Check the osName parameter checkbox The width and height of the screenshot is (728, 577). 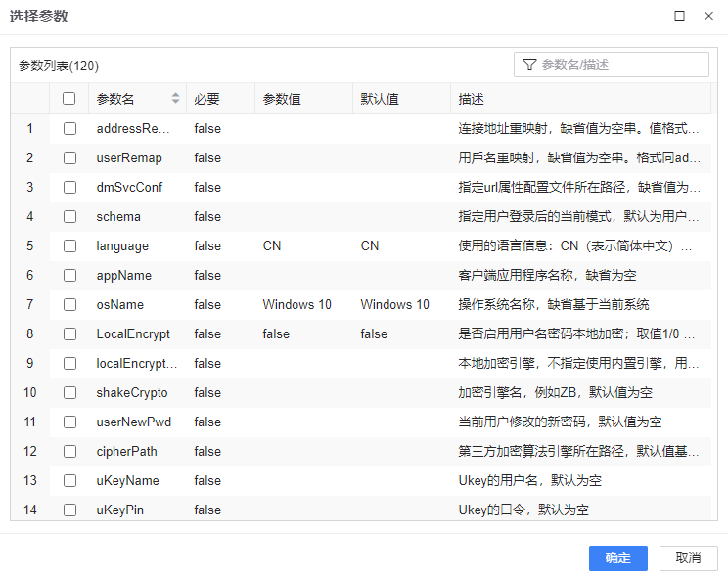(69, 304)
